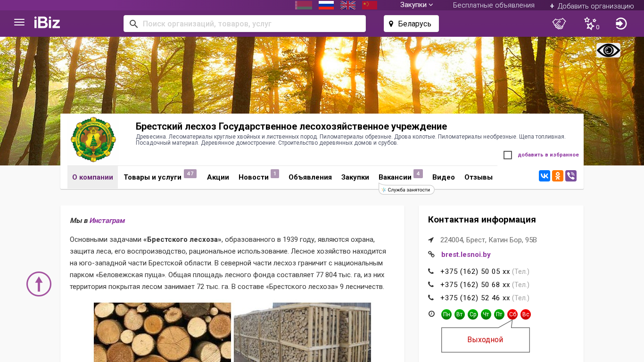Click the company title Брестский лесхоз heading
The height and width of the screenshot is (362, 644).
[x=291, y=126]
